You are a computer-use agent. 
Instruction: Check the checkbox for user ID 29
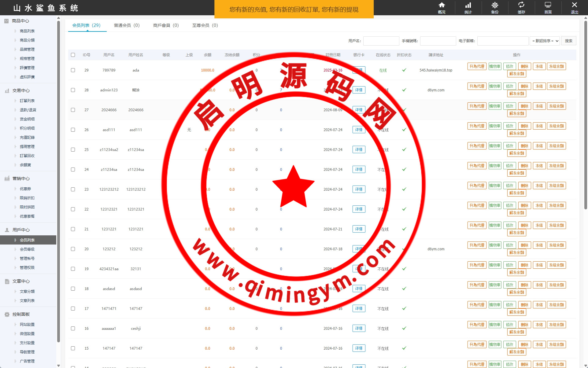73,70
